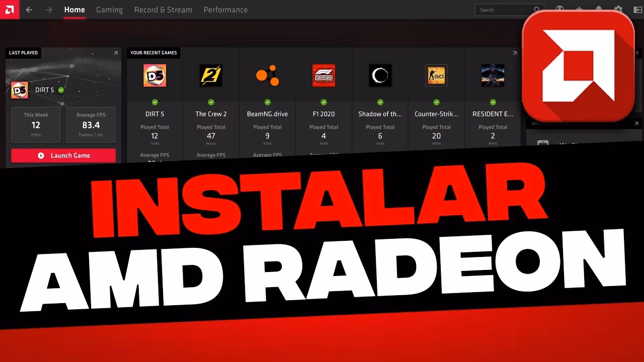Click 'Shadow of th...' game title

(x=380, y=114)
